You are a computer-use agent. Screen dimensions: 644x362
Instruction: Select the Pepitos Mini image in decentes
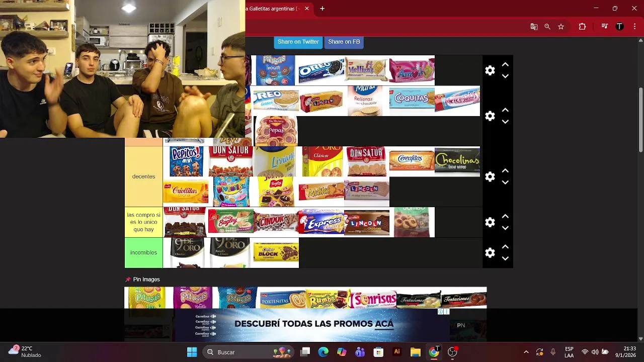186,161
